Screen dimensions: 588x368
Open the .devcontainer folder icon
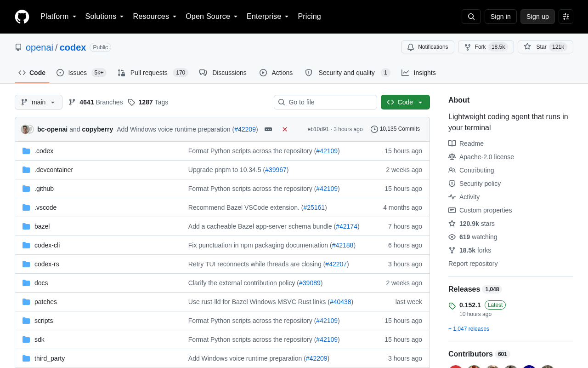click(x=26, y=170)
